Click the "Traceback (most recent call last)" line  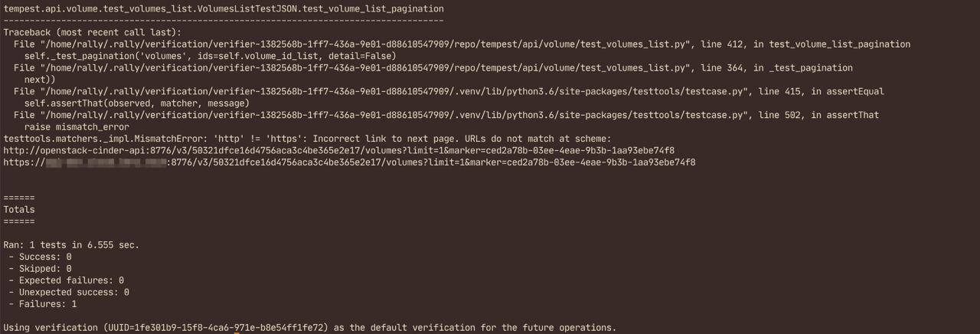[x=92, y=32]
